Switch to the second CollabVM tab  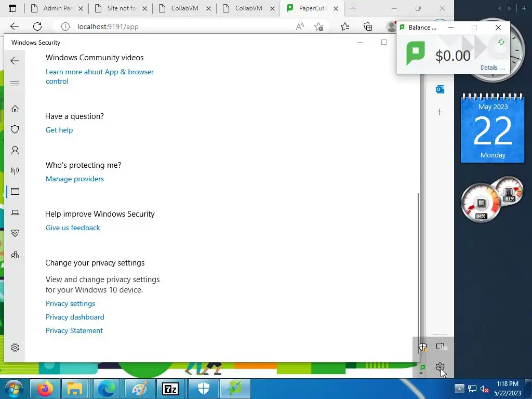pos(249,8)
